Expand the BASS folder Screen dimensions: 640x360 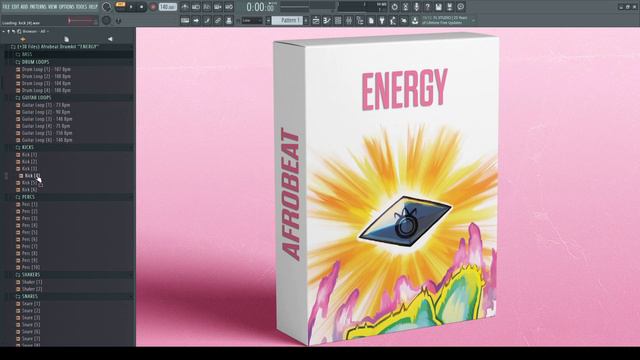coord(27,54)
